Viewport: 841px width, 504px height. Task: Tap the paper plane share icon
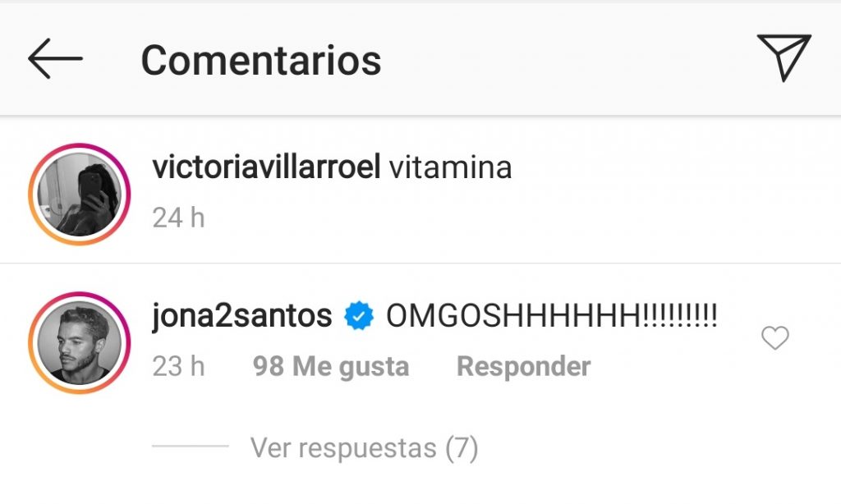[x=784, y=58]
